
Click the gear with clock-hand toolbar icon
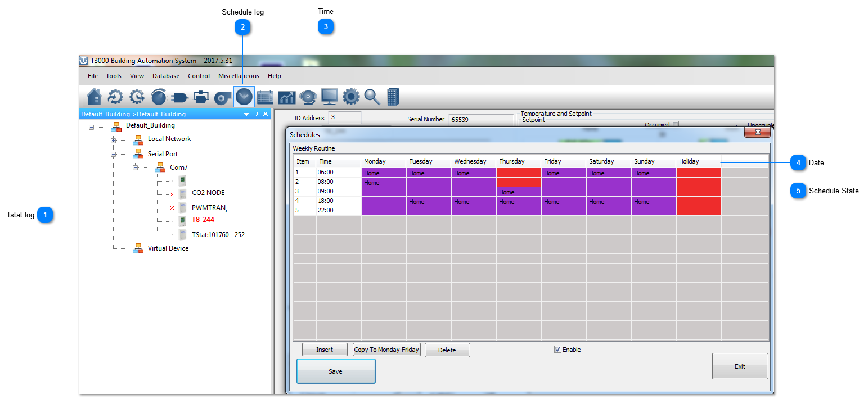(137, 97)
